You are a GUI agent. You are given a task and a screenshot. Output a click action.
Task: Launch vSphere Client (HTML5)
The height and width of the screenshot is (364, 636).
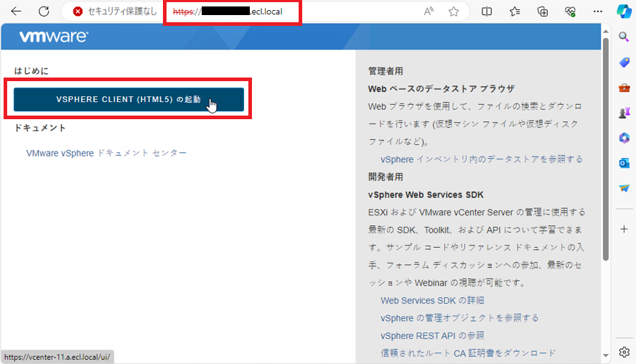click(x=129, y=99)
